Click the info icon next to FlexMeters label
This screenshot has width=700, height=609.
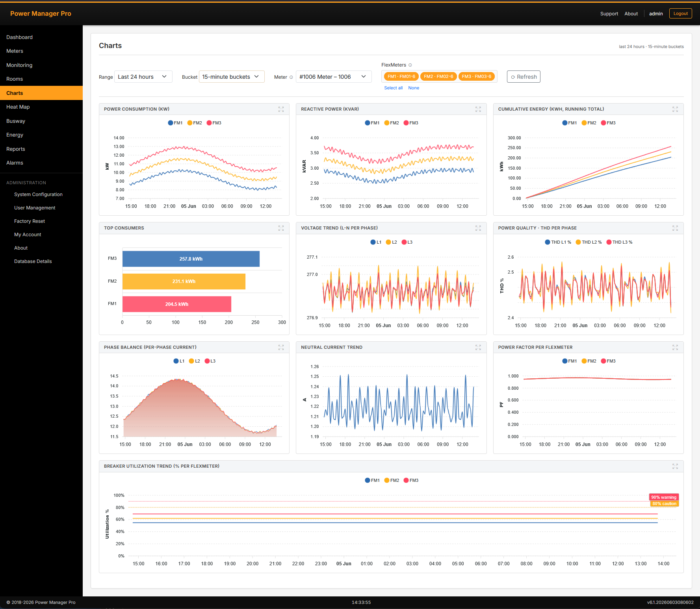[x=410, y=65]
